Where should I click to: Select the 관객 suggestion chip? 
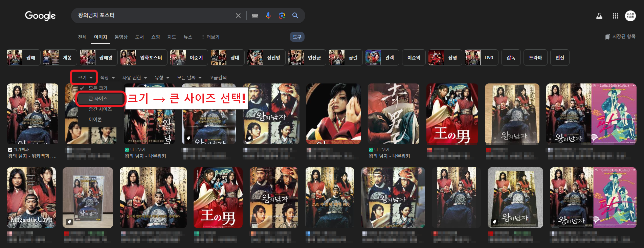(x=382, y=57)
